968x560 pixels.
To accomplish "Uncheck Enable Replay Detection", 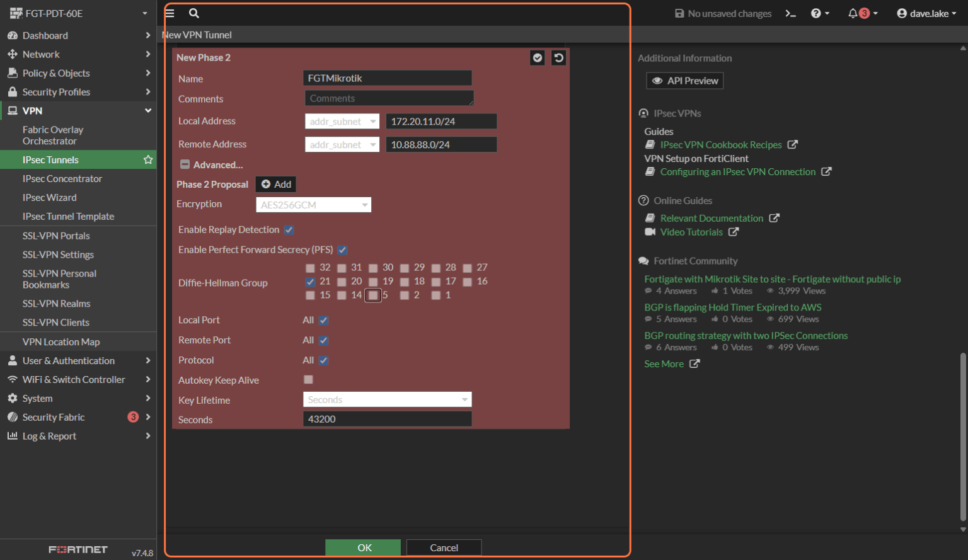I will click(x=289, y=229).
